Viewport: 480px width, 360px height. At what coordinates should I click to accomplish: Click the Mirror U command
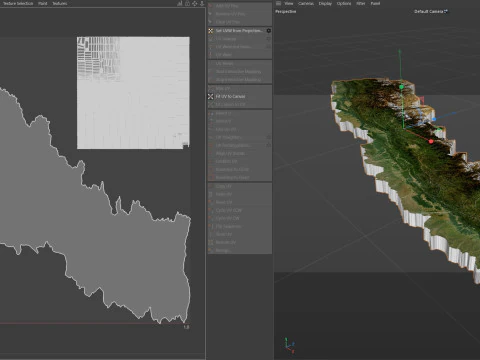pos(240,113)
